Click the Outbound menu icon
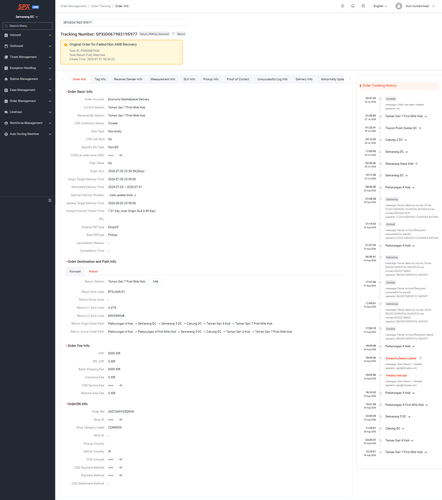 click(6, 46)
